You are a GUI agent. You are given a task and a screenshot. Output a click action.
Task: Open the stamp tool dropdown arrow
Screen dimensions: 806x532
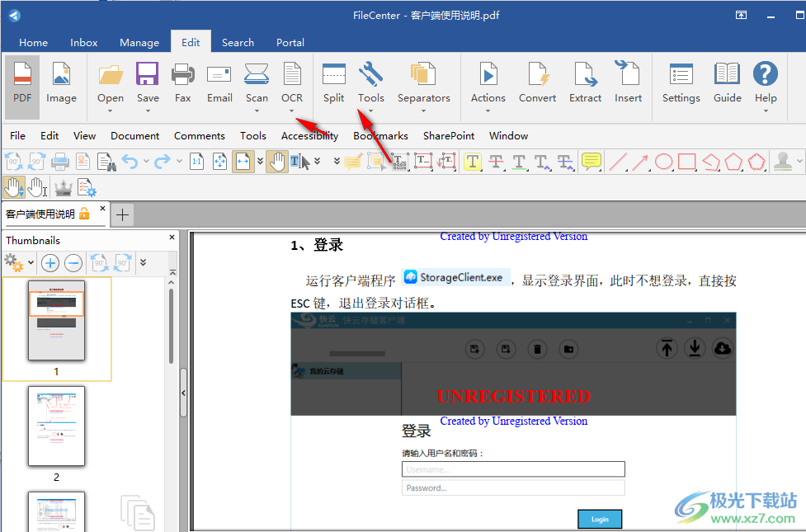tap(799, 162)
